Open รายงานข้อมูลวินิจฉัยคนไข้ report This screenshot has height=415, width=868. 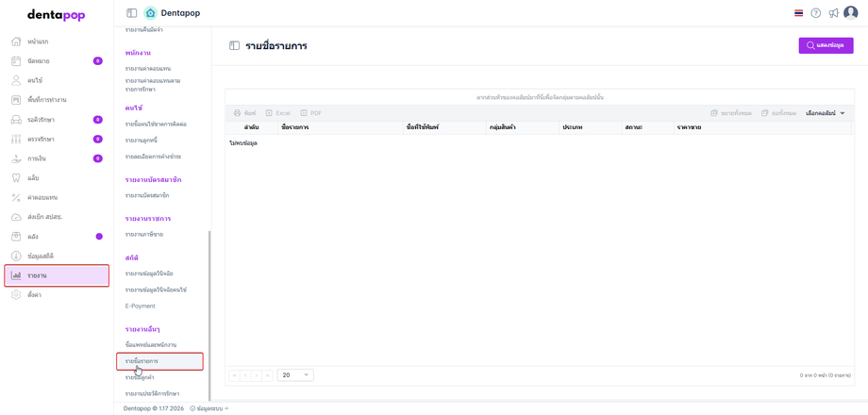(155, 290)
